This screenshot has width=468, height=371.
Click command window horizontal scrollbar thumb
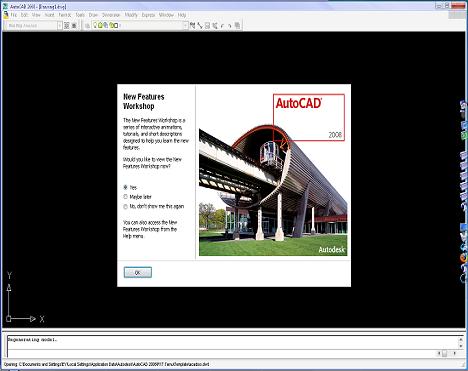444,354
